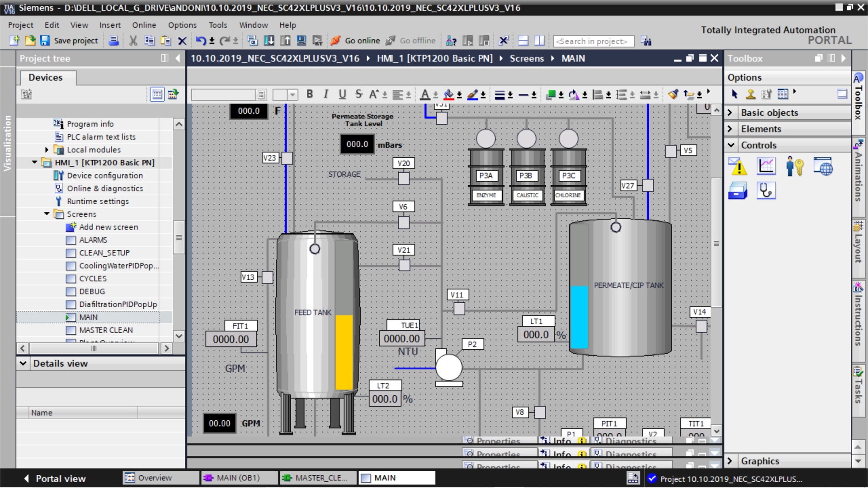Click the Print icon in toolbar

[114, 41]
